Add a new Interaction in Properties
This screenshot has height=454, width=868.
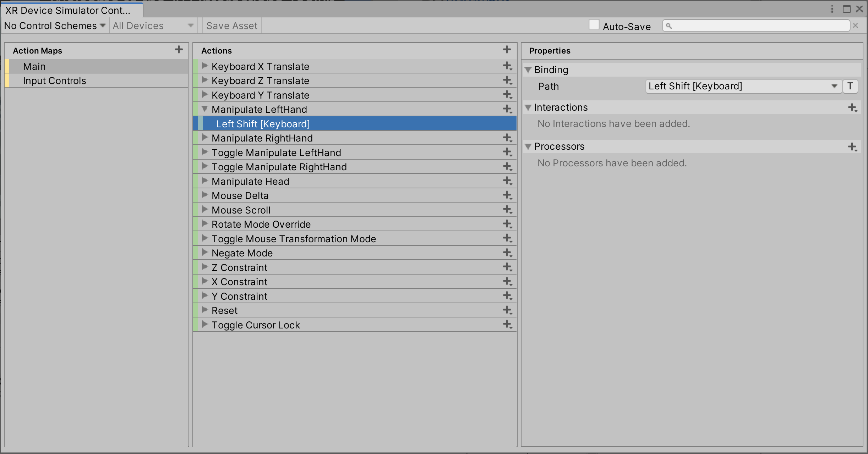click(852, 107)
